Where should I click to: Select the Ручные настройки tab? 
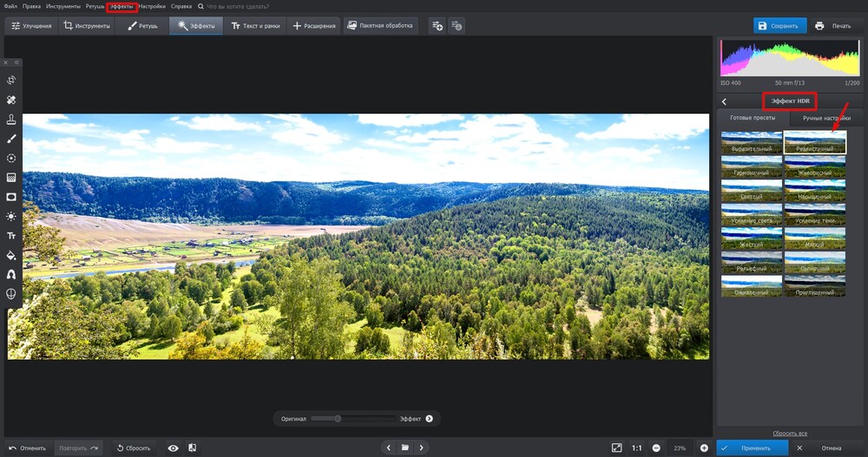pos(826,118)
